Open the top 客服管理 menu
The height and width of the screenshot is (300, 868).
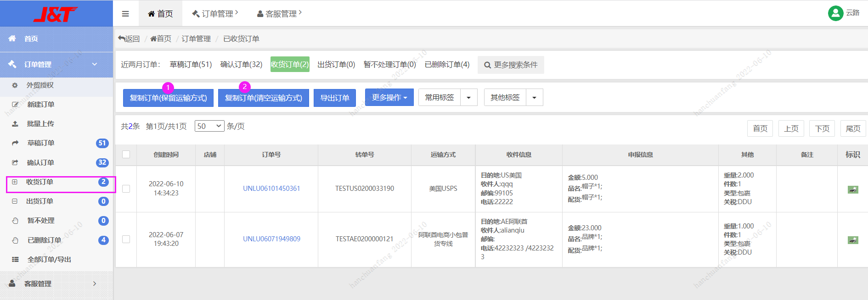(x=279, y=14)
